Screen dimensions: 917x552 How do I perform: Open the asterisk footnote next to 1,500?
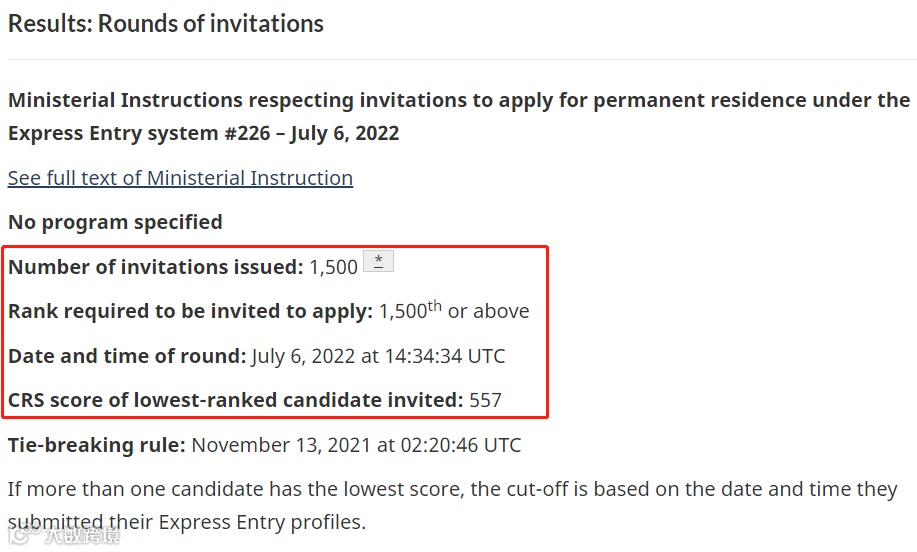pyautogui.click(x=378, y=261)
